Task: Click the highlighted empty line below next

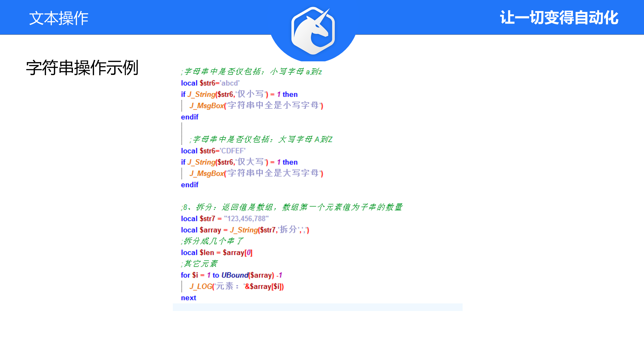Action: [317, 307]
